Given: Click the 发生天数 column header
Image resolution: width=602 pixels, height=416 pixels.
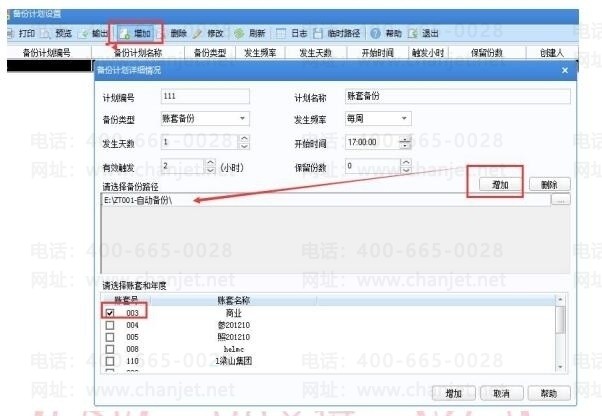Looking at the screenshot, I should [316, 53].
